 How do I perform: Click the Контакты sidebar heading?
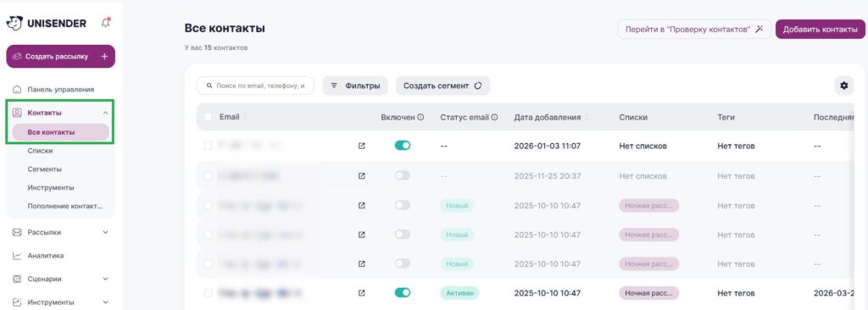tap(44, 113)
